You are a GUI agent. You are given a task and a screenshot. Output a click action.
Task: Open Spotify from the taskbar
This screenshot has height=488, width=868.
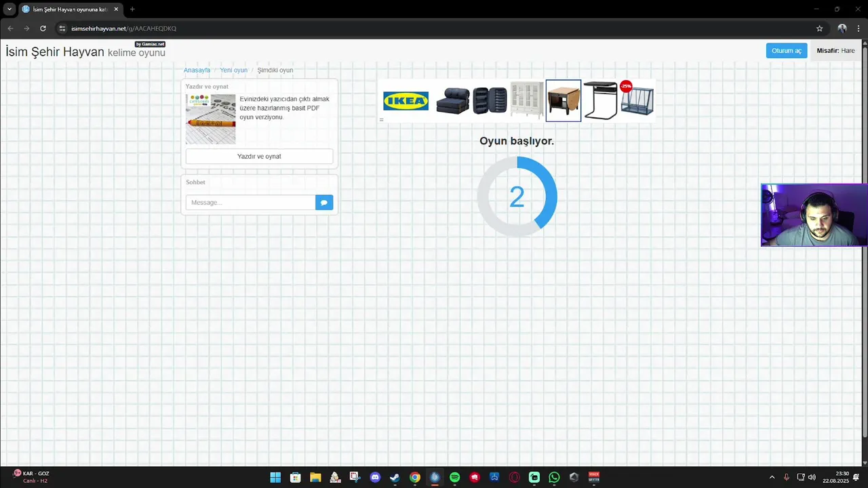click(x=454, y=477)
